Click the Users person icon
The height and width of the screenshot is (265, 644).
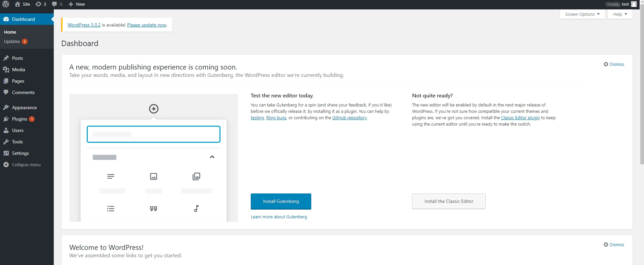6,130
